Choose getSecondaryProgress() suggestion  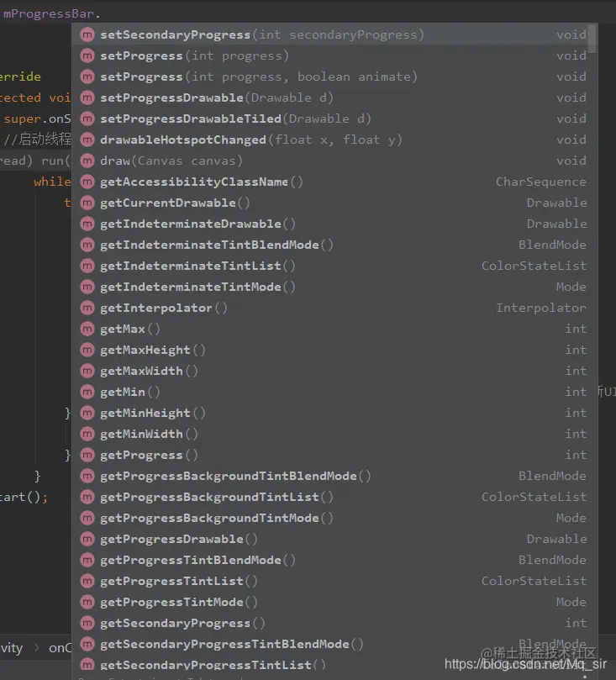(333, 623)
